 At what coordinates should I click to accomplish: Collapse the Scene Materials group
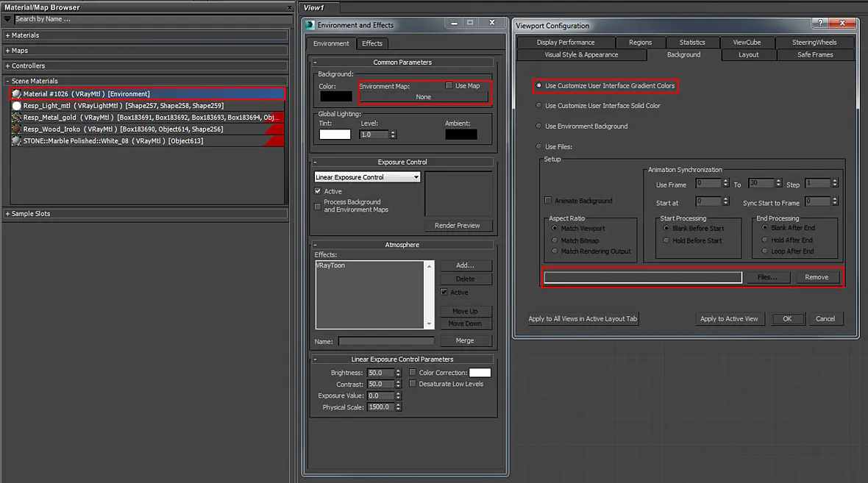point(8,81)
